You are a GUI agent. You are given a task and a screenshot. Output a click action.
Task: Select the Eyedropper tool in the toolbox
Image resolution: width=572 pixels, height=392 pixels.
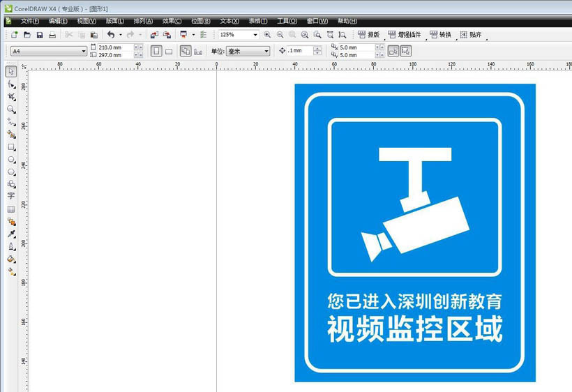click(x=11, y=234)
